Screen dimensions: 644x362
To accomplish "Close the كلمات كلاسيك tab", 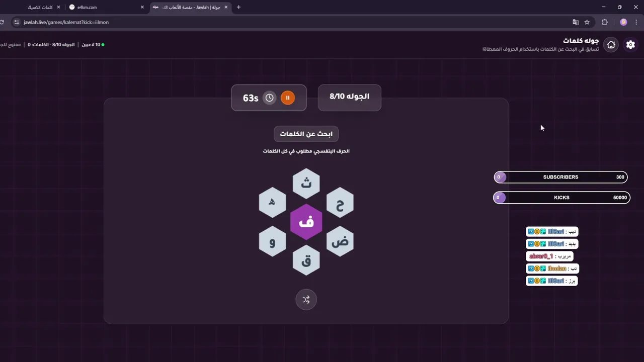I will 58,7.
